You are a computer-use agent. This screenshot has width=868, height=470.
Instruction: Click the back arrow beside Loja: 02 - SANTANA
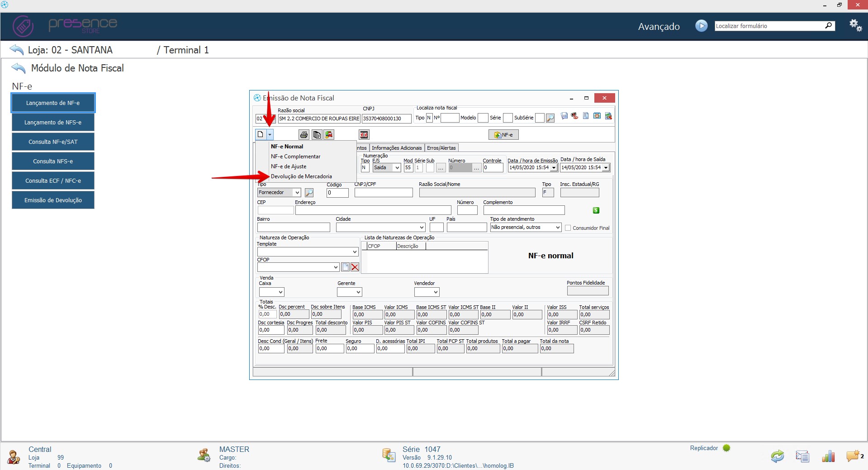(16, 50)
